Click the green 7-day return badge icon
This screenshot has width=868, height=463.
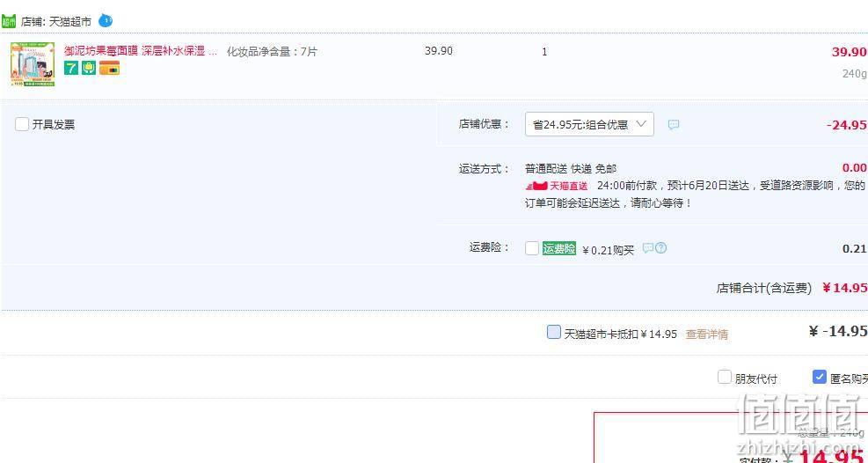coord(71,68)
